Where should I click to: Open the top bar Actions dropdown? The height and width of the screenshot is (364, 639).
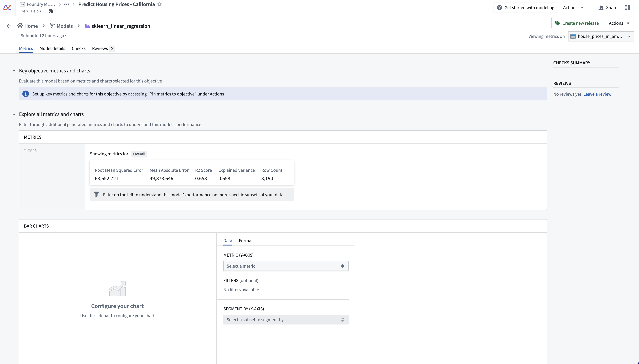[x=573, y=7]
